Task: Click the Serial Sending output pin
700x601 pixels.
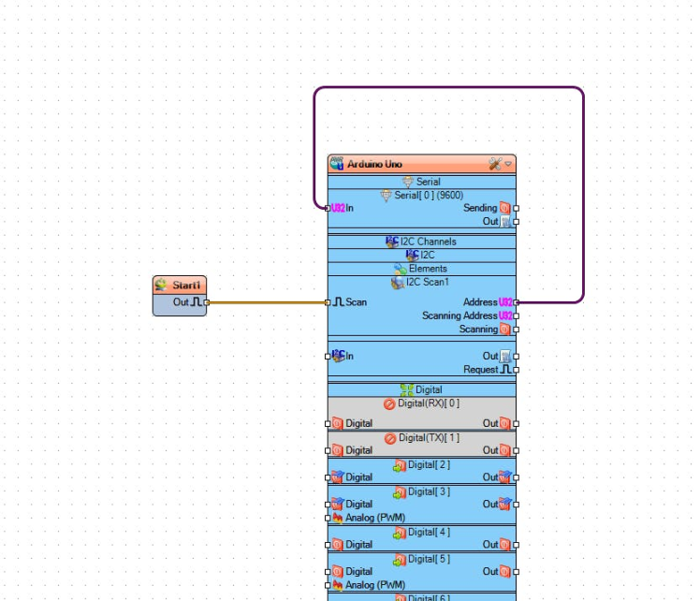Action: pyautogui.click(x=516, y=208)
